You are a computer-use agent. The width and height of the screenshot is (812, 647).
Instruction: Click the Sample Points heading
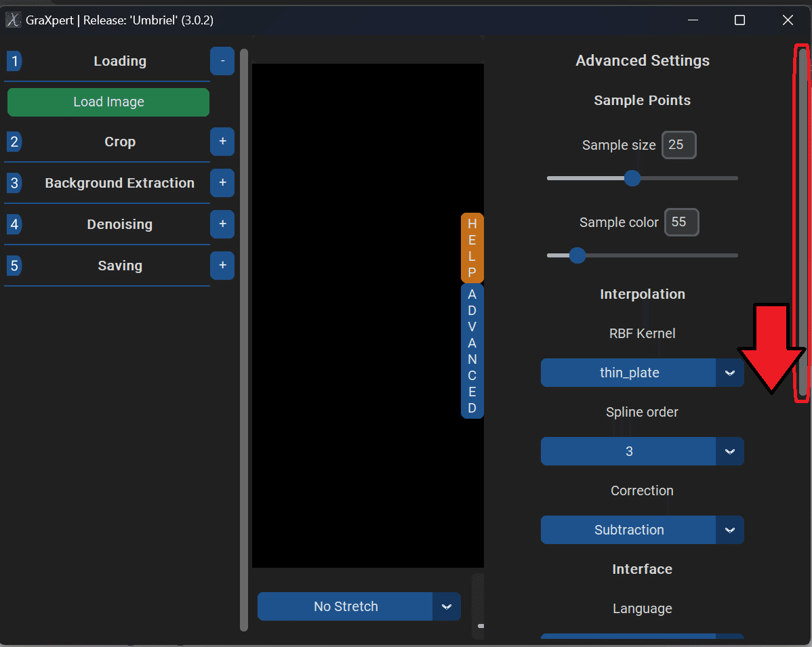642,100
